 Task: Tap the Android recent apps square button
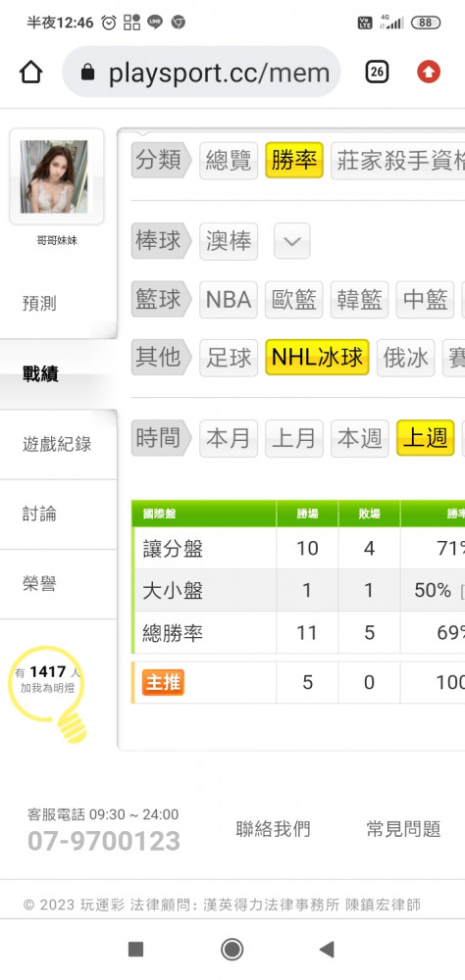click(x=135, y=950)
